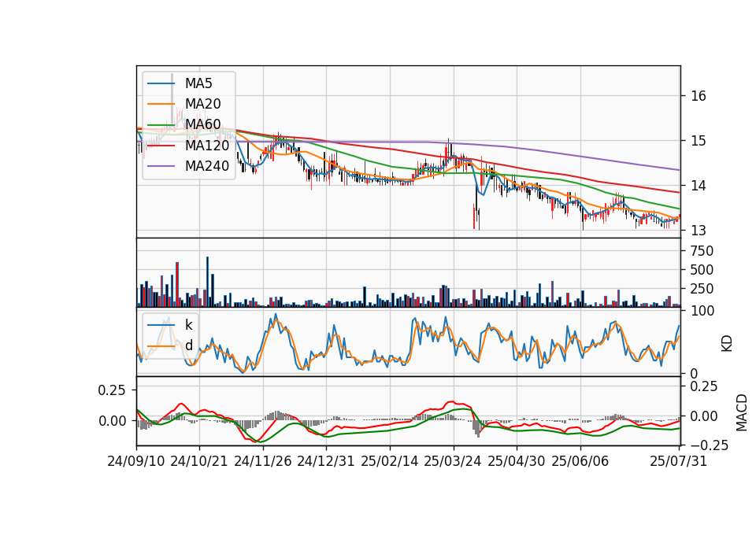Click the price axis value 14

pos(699,186)
